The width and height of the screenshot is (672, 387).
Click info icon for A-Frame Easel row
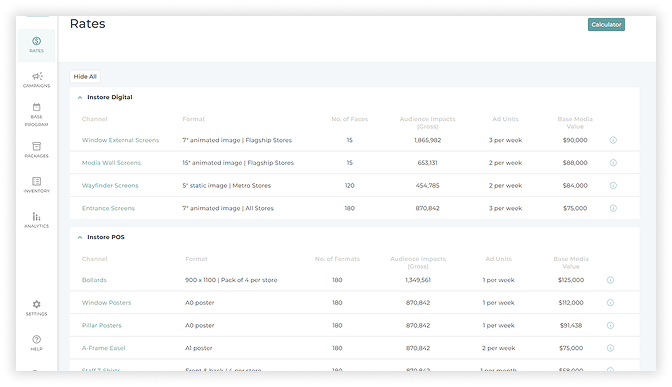(610, 348)
